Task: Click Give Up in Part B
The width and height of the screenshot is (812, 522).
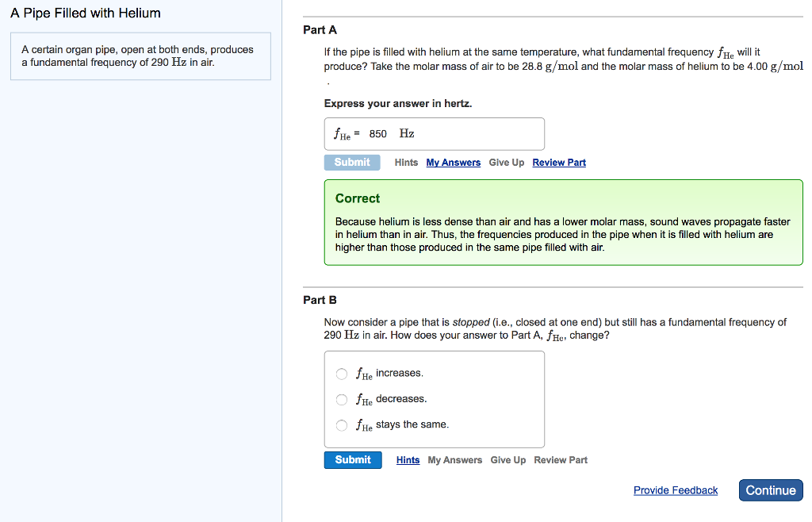Action: click(508, 460)
